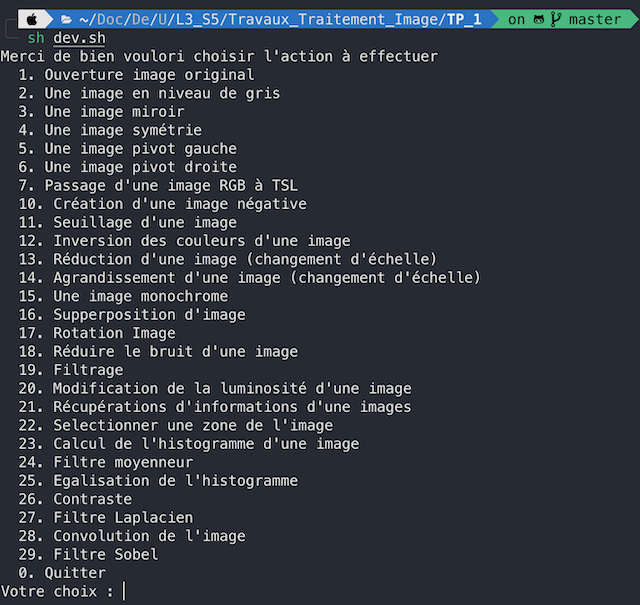The width and height of the screenshot is (640, 605).
Task: Click the underlined dev.sh command
Action: (79, 38)
